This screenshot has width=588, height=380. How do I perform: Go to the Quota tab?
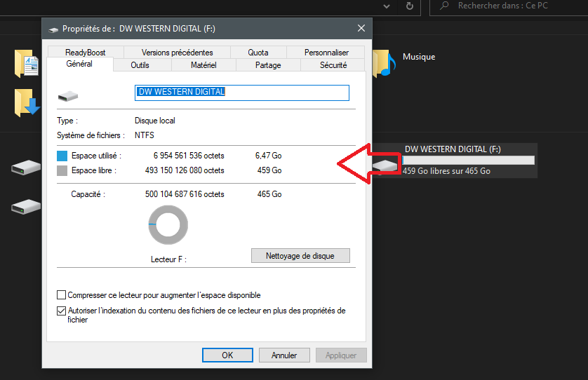point(258,53)
